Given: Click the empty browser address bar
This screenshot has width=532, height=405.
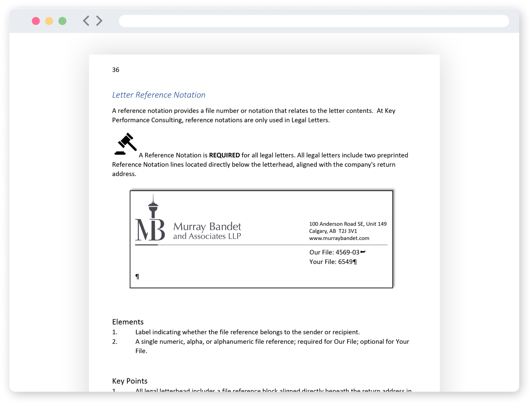Looking at the screenshot, I should coord(314,21).
